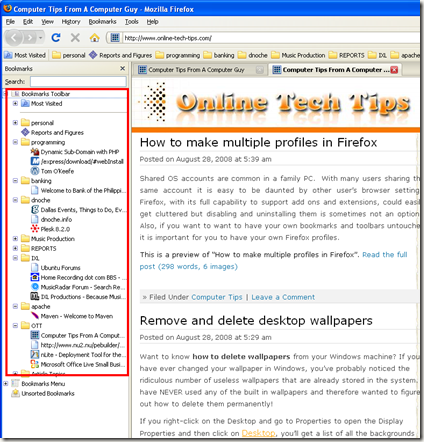The width and height of the screenshot is (424, 442).
Task: Expand REPORTS folder in sidebar tree
Action: pyautogui.click(x=15, y=248)
